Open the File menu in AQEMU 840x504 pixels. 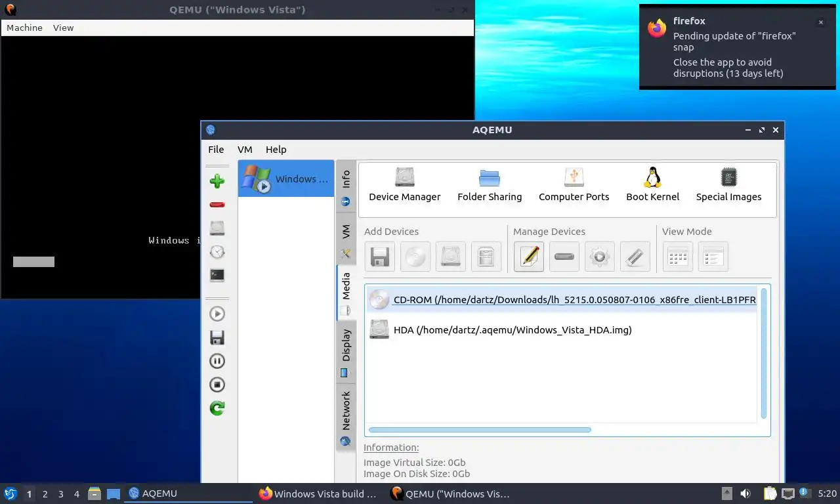[216, 150]
